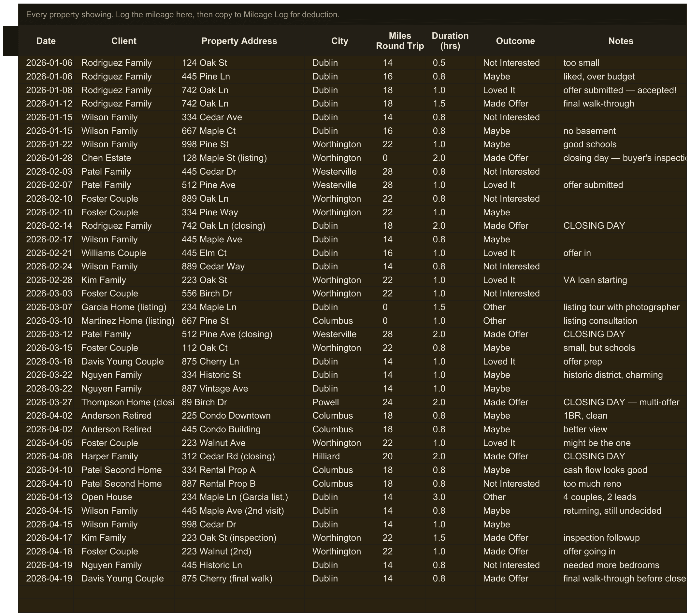Screen dimensions: 690x616
Task: Select the truncated Thompson Home client cell
Action: pos(124,402)
